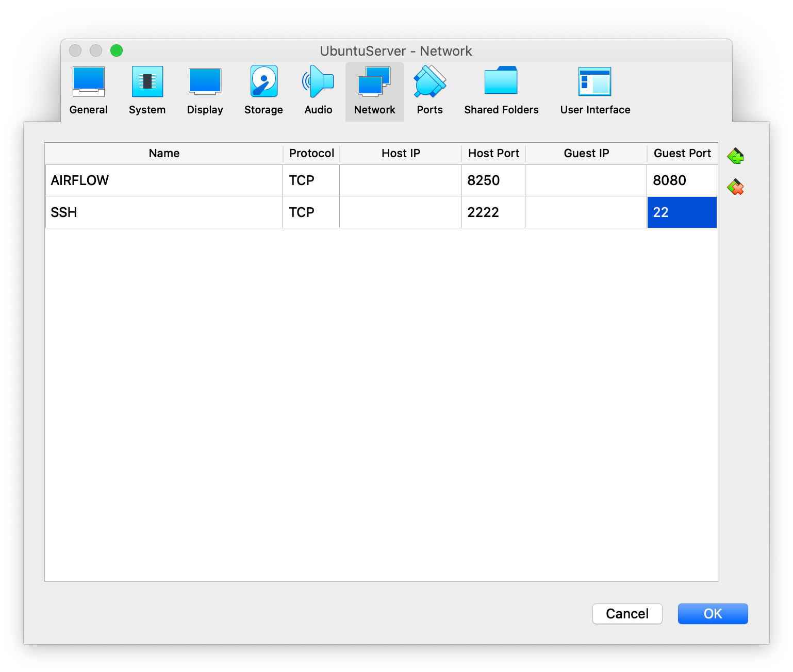Select host port 2222 cell

[493, 212]
